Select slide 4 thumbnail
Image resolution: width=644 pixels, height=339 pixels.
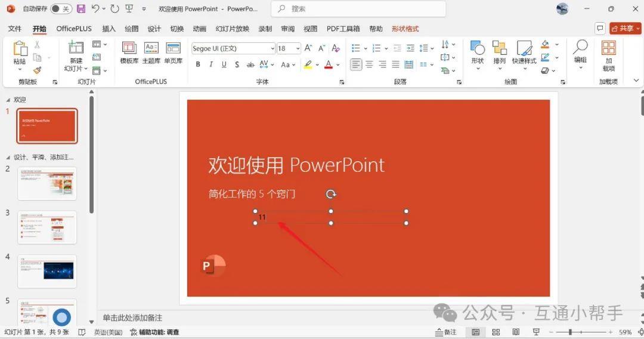click(x=47, y=272)
